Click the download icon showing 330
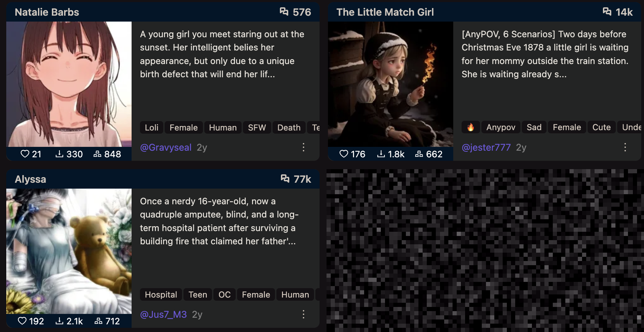Image resolution: width=644 pixels, height=332 pixels. pyautogui.click(x=60, y=154)
